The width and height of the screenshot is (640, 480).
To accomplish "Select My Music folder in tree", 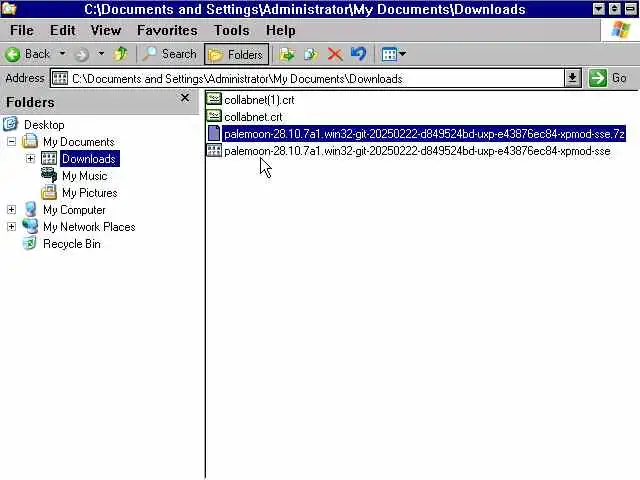I will (84, 176).
